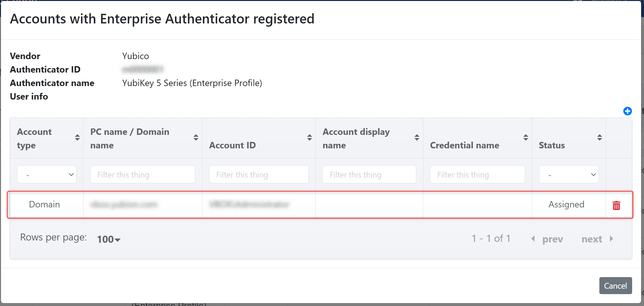The image size is (644, 306).
Task: Click the blue plus add account icon
Action: (x=627, y=111)
